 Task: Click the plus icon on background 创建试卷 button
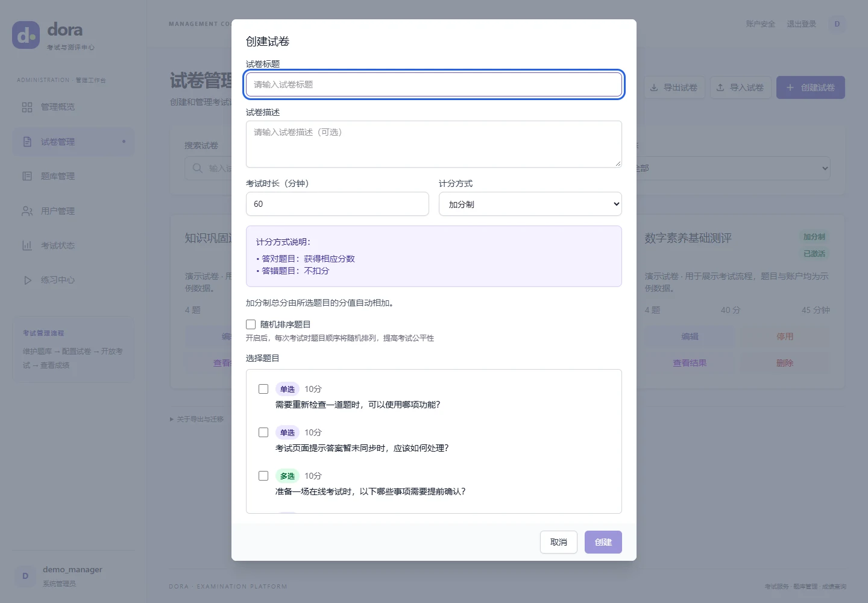pos(790,87)
